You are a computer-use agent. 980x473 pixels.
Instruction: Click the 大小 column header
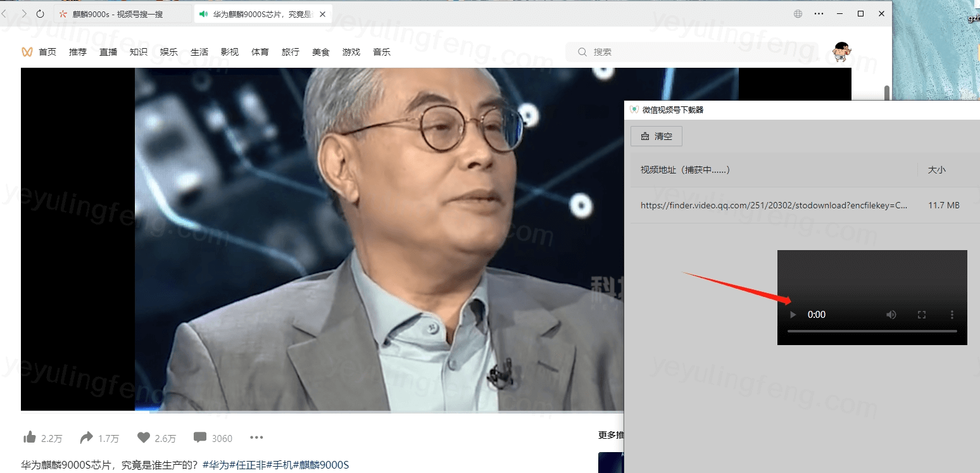(937, 170)
